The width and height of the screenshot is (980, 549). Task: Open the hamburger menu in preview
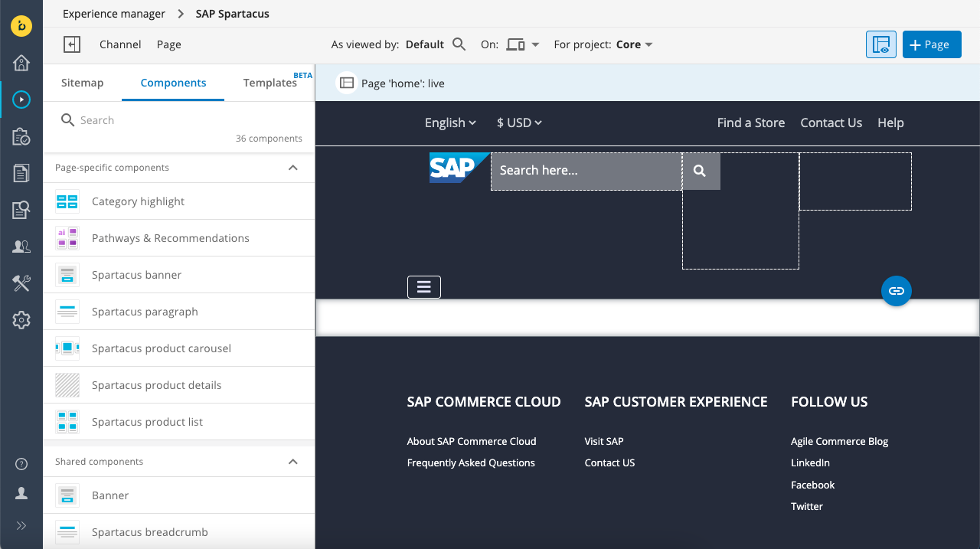click(x=424, y=286)
